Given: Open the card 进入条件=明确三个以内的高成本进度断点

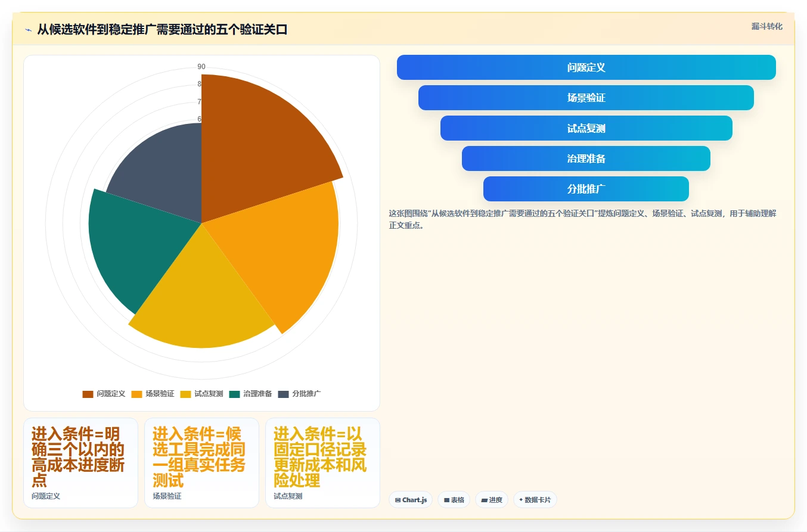Looking at the screenshot, I should [80, 463].
